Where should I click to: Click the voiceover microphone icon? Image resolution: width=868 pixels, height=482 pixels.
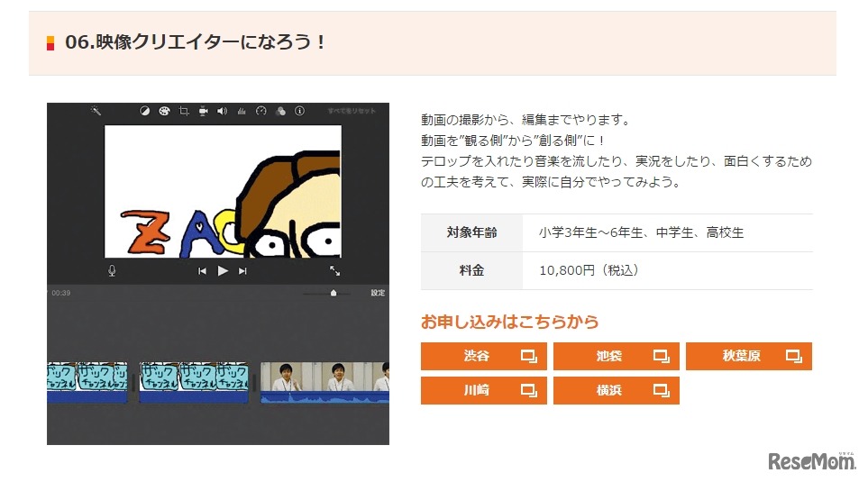tap(112, 270)
